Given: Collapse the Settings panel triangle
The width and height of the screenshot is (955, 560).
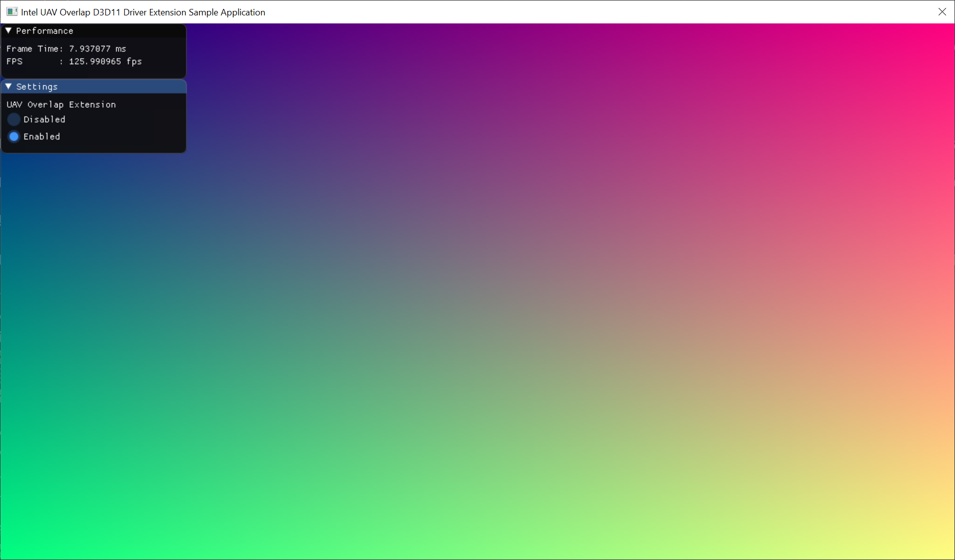Looking at the screenshot, I should tap(8, 86).
